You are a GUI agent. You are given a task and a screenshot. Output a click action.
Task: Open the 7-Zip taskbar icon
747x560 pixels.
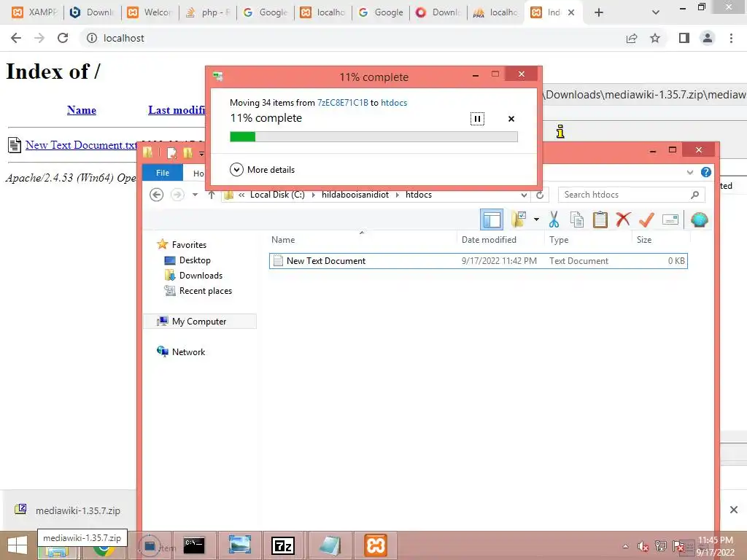click(283, 545)
